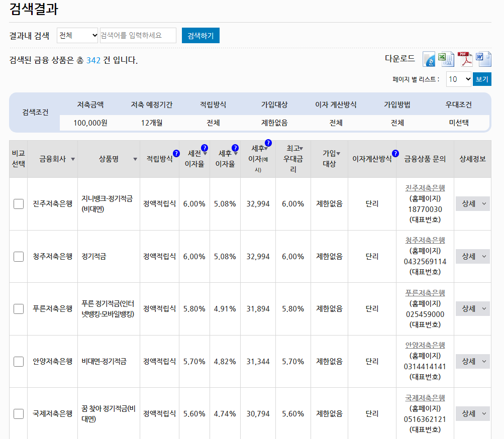Check compare box for 진주저축은행 row
The image size is (504, 439).
[18, 203]
